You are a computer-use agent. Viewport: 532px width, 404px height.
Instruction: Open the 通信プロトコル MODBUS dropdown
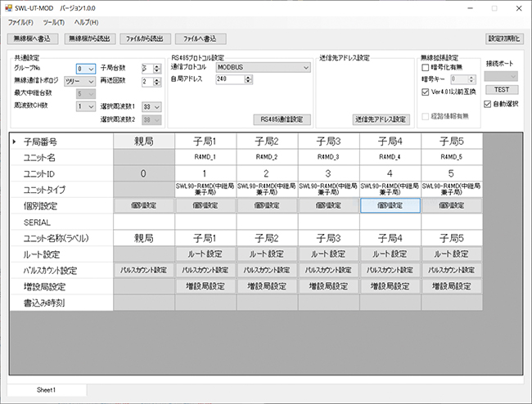pos(263,67)
